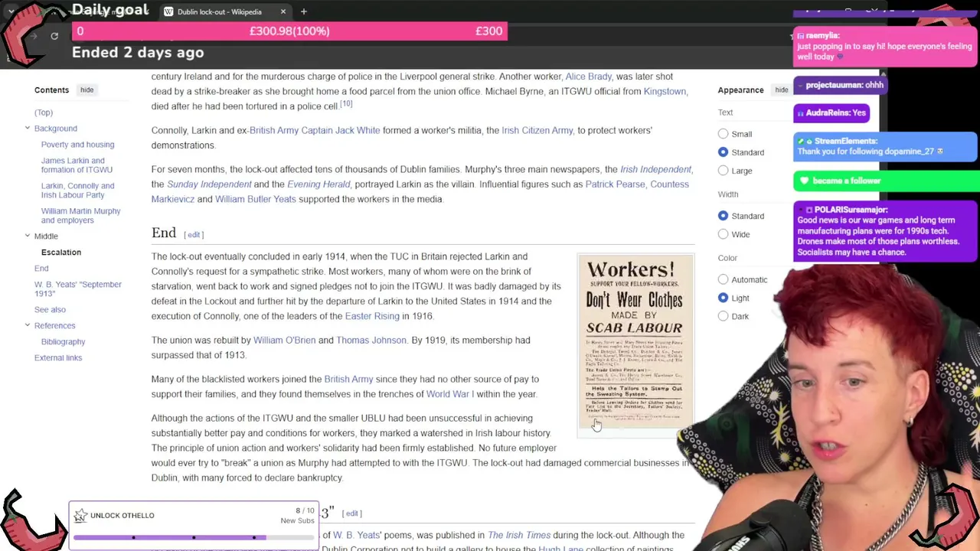
Task: Open the Sunday Independent link
Action: [209, 184]
